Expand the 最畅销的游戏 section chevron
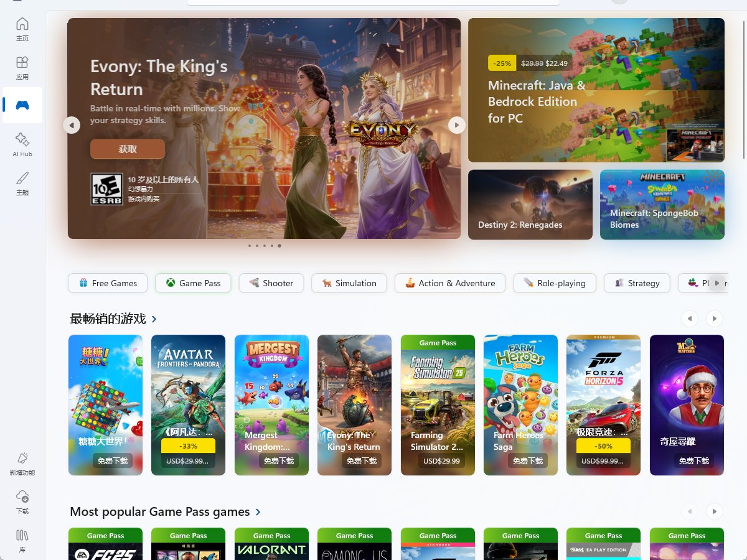This screenshot has width=747, height=560. point(154,319)
